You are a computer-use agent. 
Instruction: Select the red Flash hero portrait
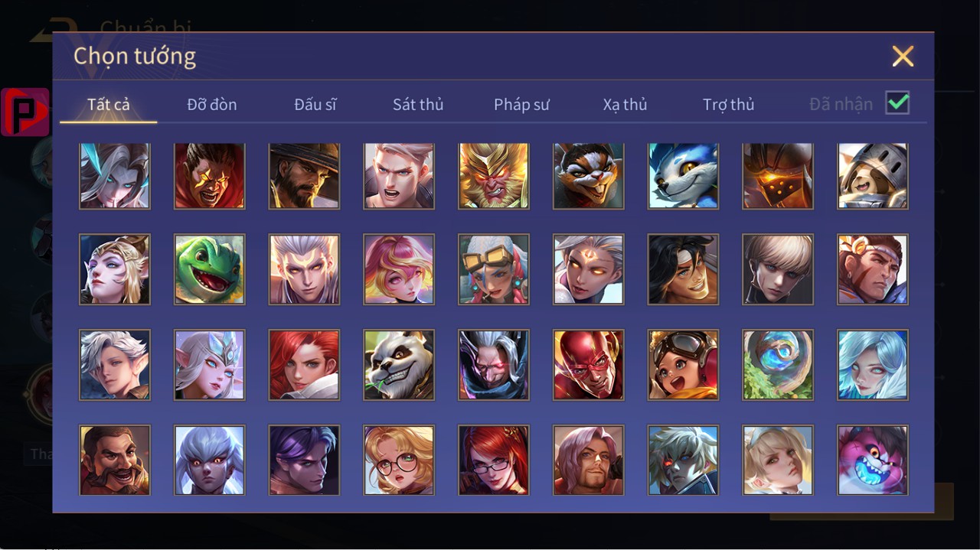click(588, 365)
